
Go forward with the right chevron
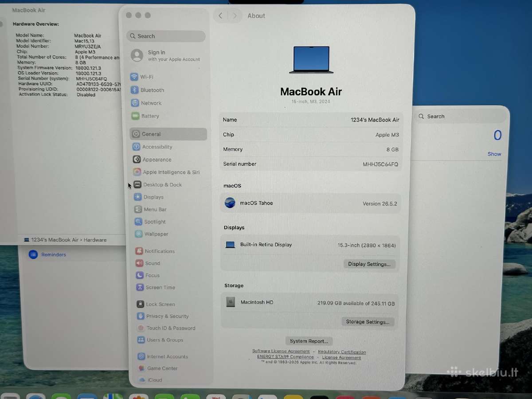pyautogui.click(x=235, y=16)
